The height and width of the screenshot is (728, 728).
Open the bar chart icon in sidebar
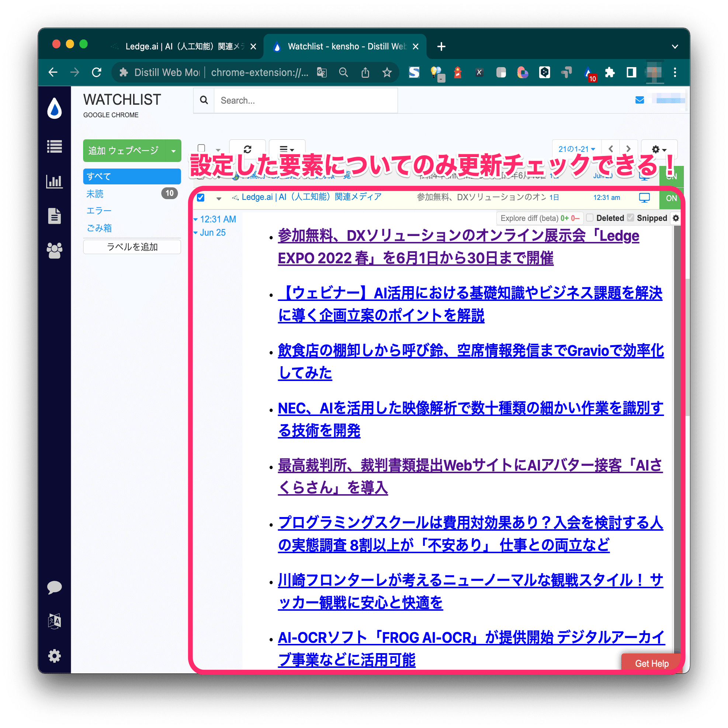[x=55, y=181]
